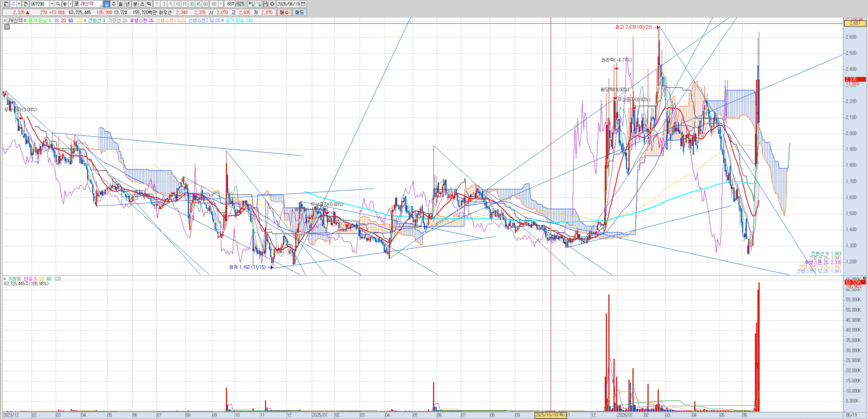
Task: Click the panel layout icon at far left
Action: [x=6, y=4]
